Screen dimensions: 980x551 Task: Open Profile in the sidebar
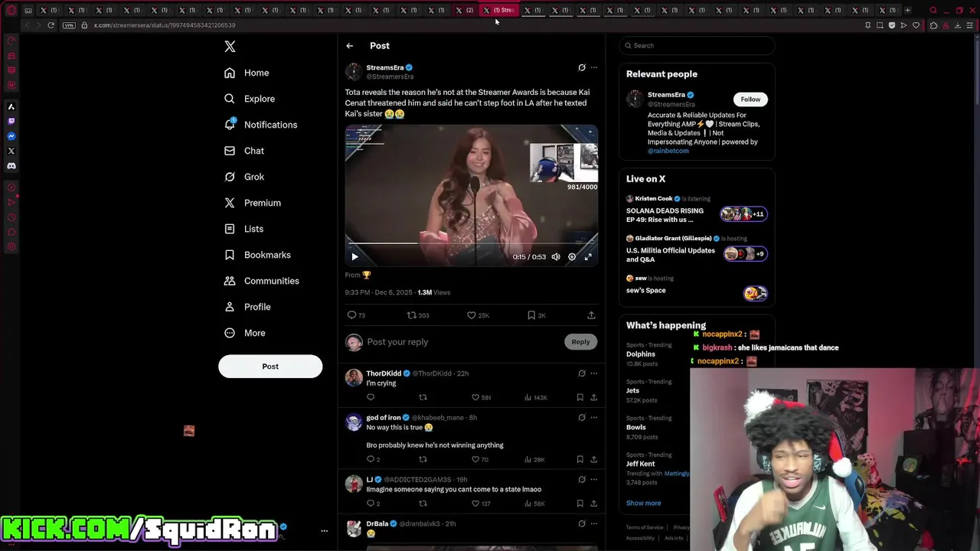[248, 307]
